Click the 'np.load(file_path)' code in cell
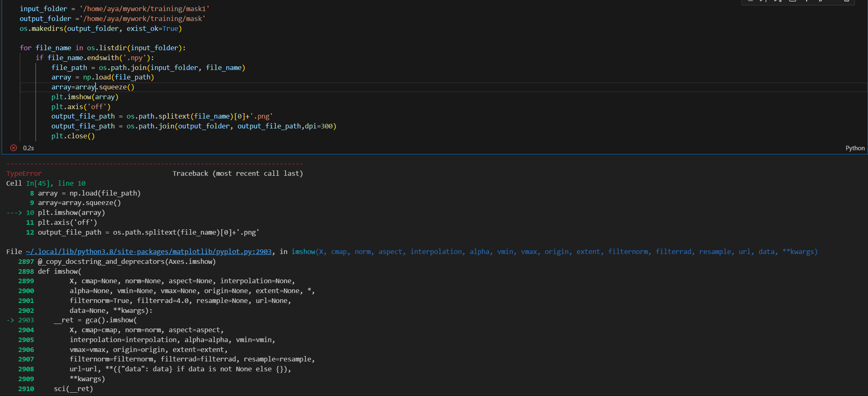The height and width of the screenshot is (396, 868). click(x=119, y=77)
